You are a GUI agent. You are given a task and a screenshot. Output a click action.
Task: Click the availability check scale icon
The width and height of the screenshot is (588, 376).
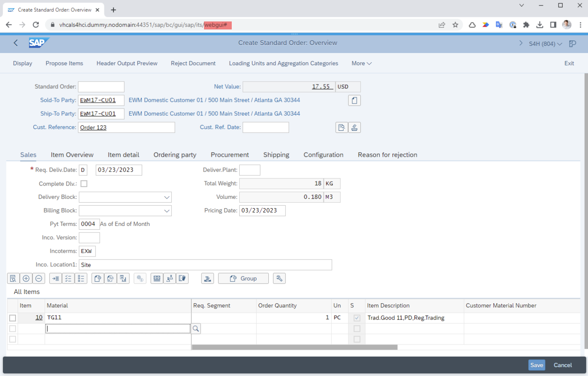(170, 278)
